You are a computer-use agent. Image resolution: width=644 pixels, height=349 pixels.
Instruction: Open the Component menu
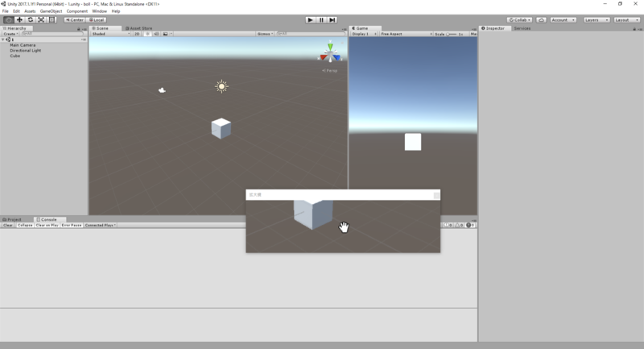pos(76,11)
